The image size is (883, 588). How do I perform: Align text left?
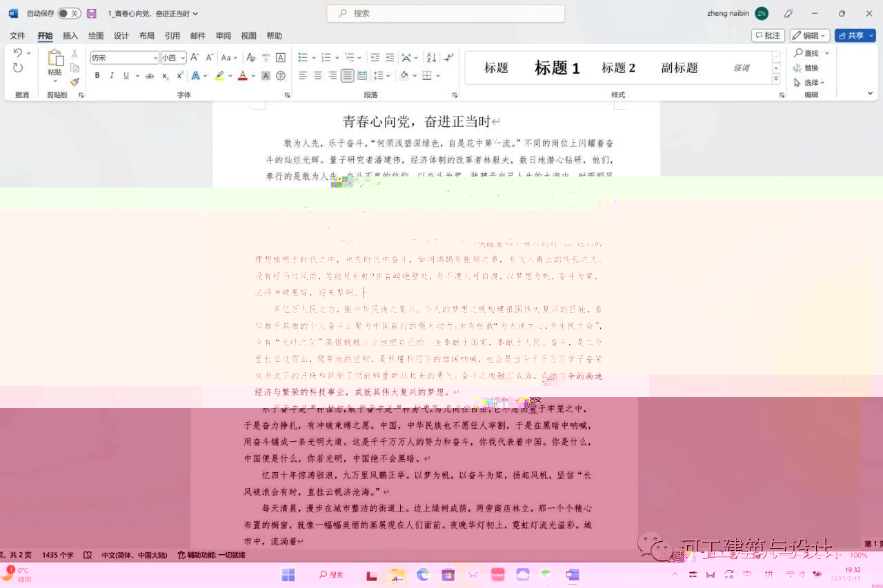303,76
